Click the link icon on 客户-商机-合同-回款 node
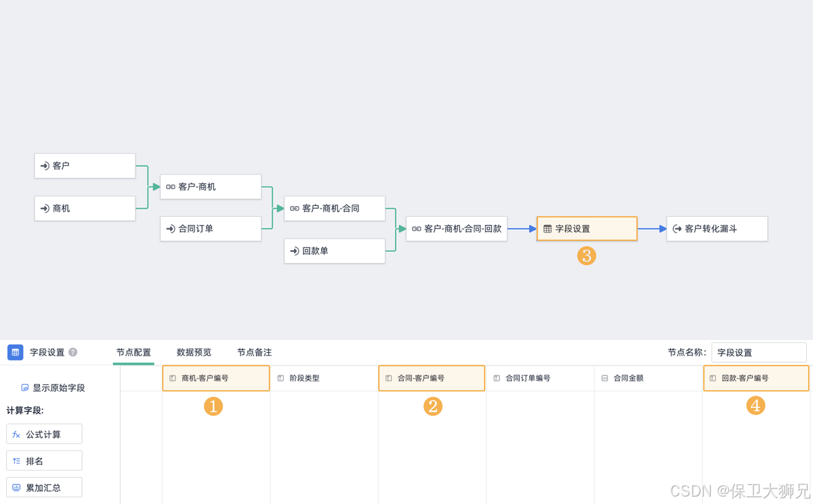The width and height of the screenshot is (813, 504). pyautogui.click(x=417, y=229)
